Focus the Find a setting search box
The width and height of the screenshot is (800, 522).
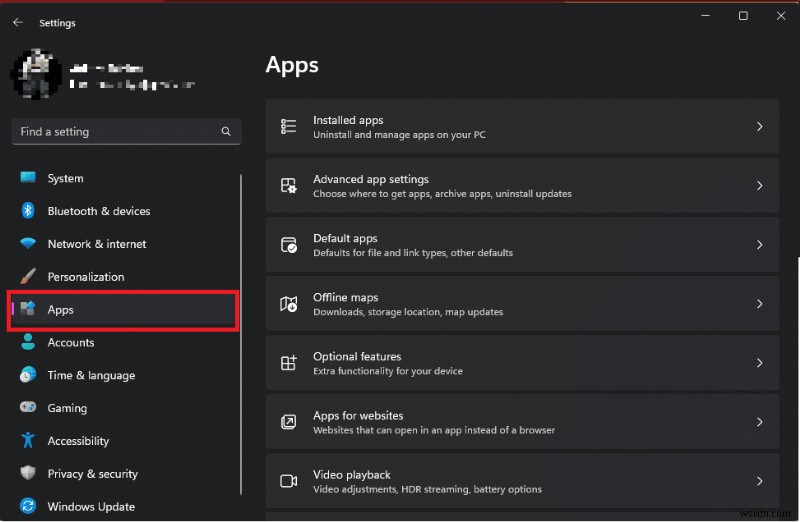(126, 132)
